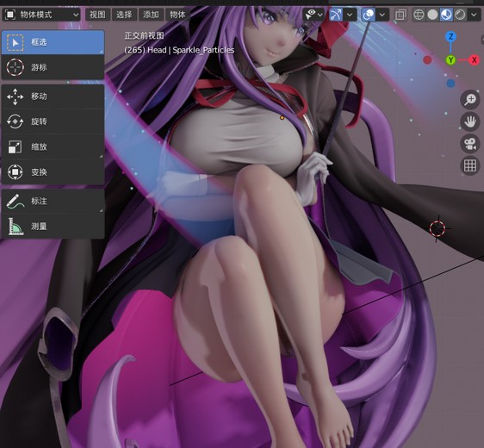
Task: Open object visibility and selectability dropdown
Action: 313,15
